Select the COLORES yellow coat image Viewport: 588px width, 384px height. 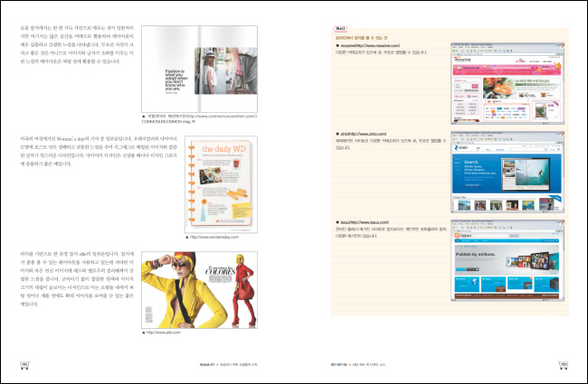(x=201, y=289)
